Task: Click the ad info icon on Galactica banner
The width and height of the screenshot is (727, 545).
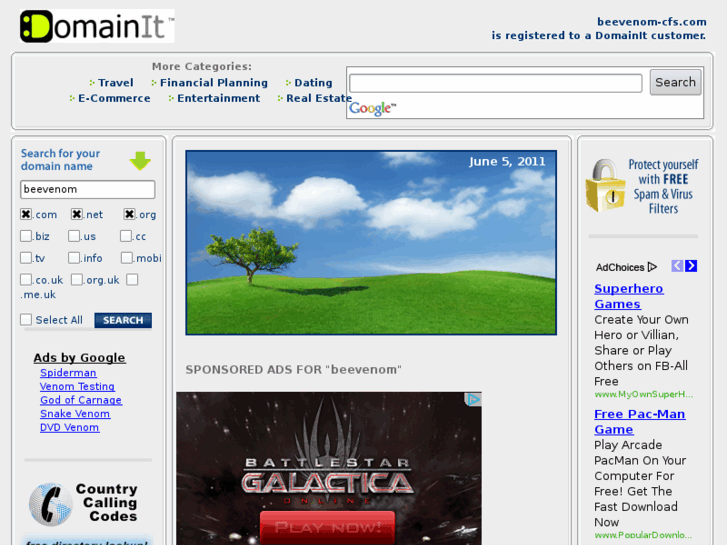Action: coord(473,399)
